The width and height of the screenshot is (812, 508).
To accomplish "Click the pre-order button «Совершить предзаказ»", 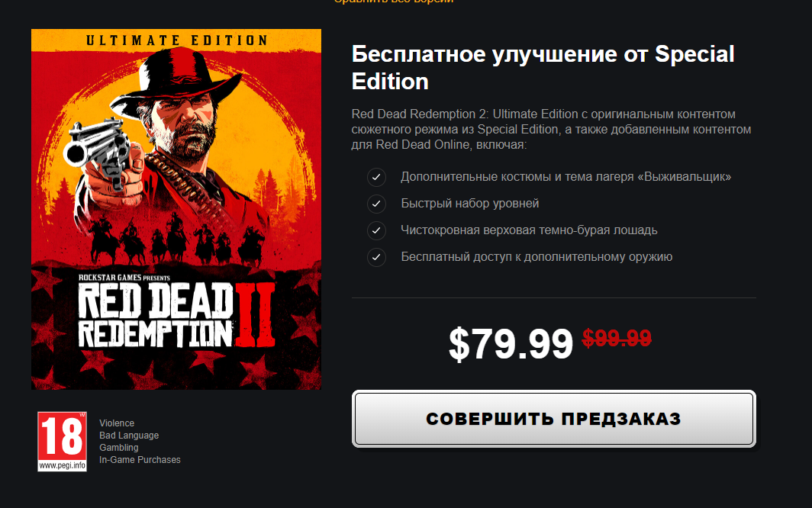I will tap(553, 419).
